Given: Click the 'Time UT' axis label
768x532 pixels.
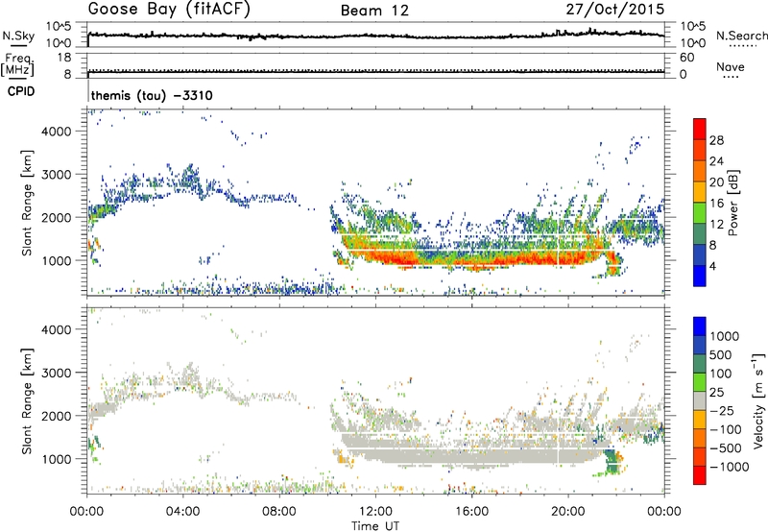Looking at the screenshot, I should [x=375, y=526].
